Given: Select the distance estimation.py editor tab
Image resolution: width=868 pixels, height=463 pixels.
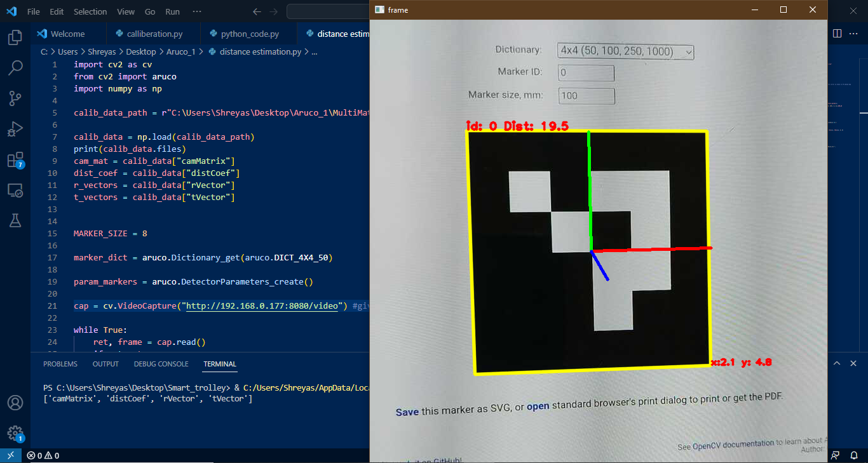Looking at the screenshot, I should [x=334, y=34].
